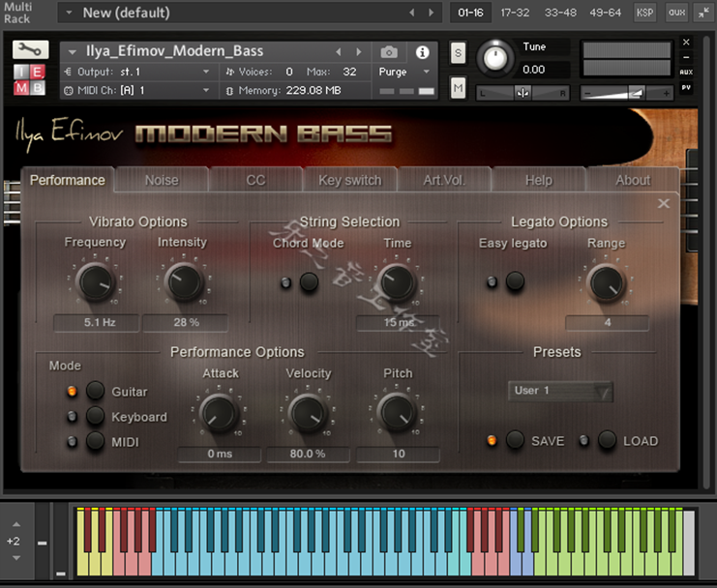Screen dimensions: 717x588
Task: Open the multi rack menu dropdown arrow
Action: 69,13
